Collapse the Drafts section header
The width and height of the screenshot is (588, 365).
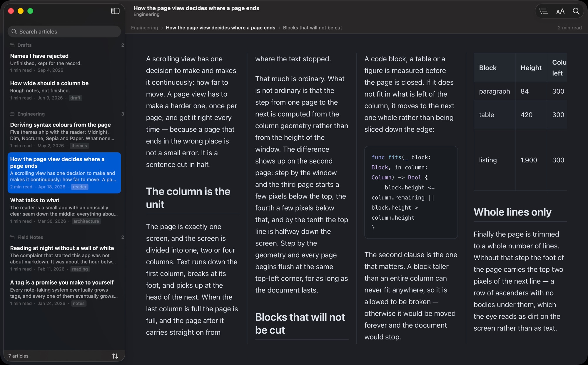tap(66, 45)
